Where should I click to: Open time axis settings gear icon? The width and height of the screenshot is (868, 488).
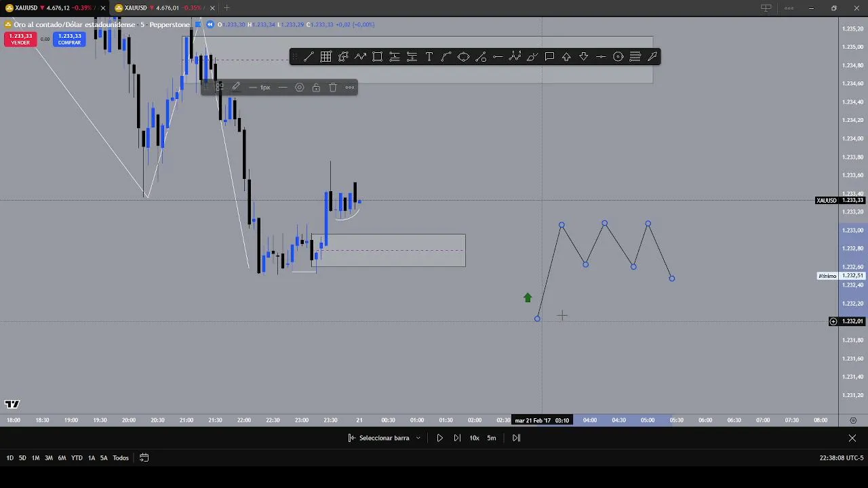click(853, 420)
